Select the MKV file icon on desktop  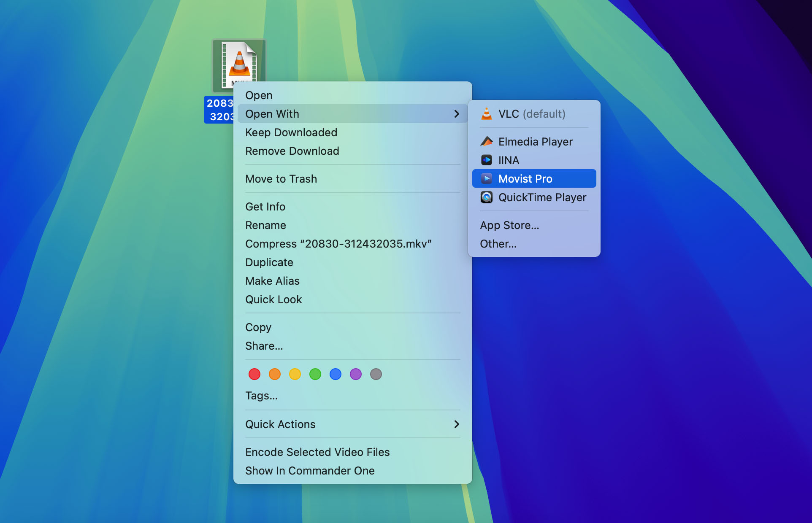coord(239,63)
